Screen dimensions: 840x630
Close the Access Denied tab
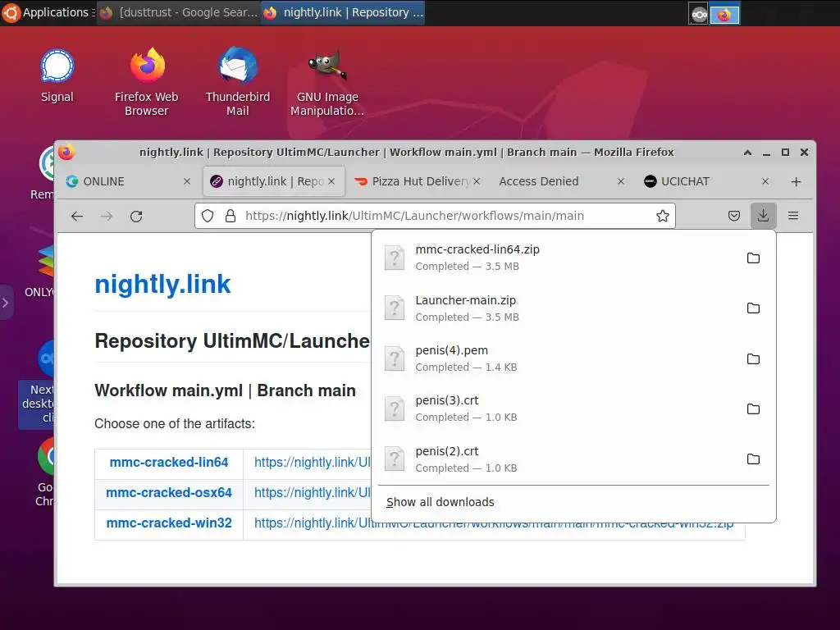point(621,181)
